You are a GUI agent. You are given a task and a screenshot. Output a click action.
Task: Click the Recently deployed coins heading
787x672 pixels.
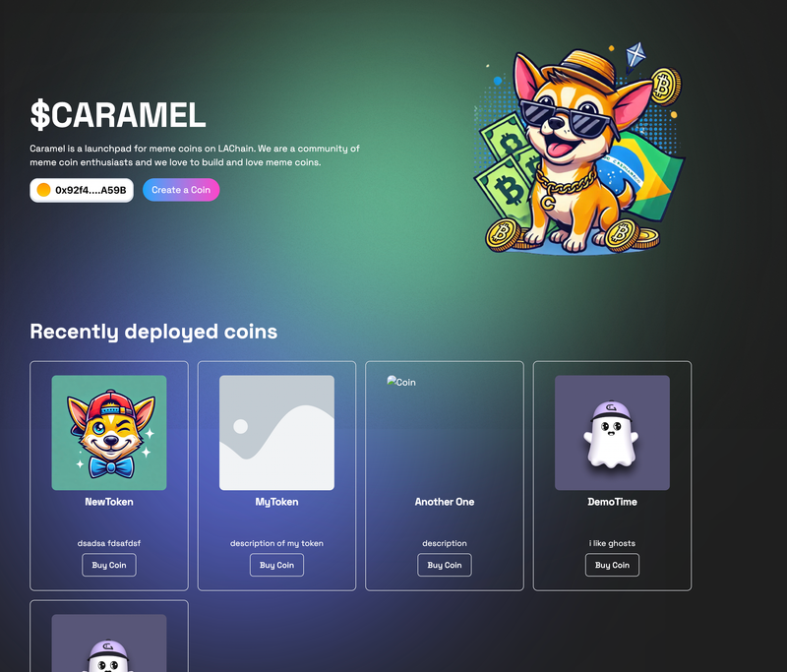[x=153, y=332]
